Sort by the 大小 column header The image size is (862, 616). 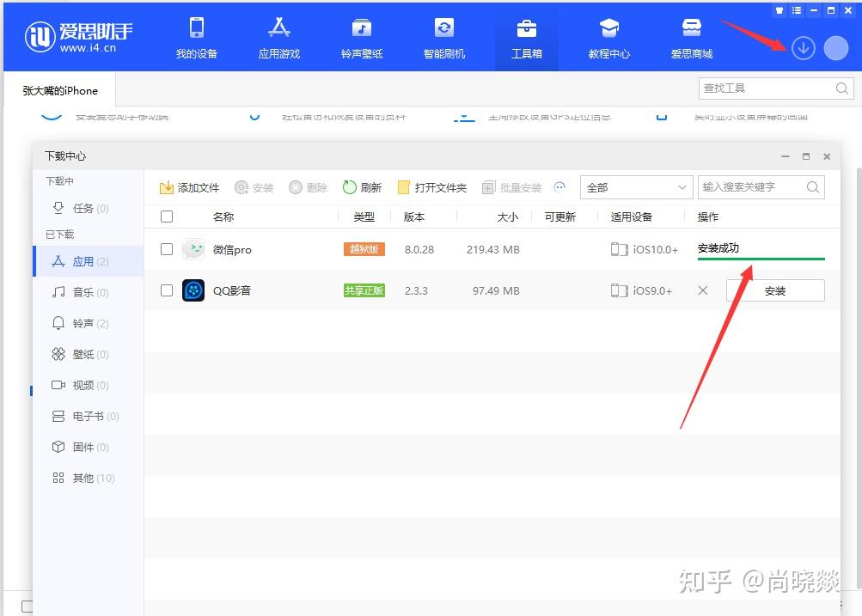507,217
